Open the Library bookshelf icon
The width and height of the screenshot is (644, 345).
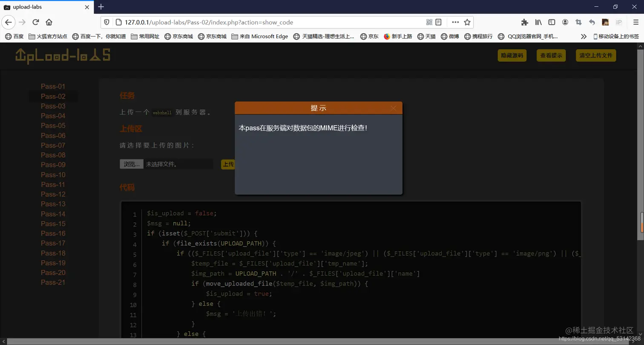coord(538,22)
